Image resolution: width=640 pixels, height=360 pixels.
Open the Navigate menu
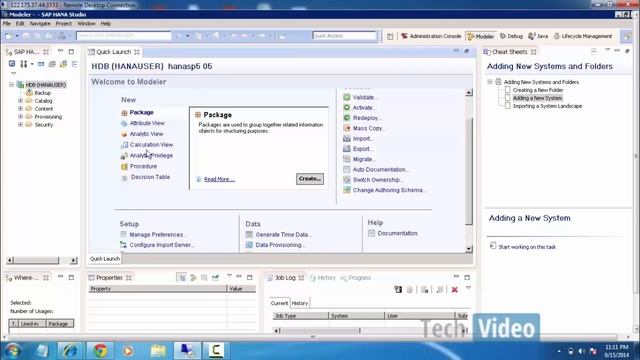(x=40, y=24)
